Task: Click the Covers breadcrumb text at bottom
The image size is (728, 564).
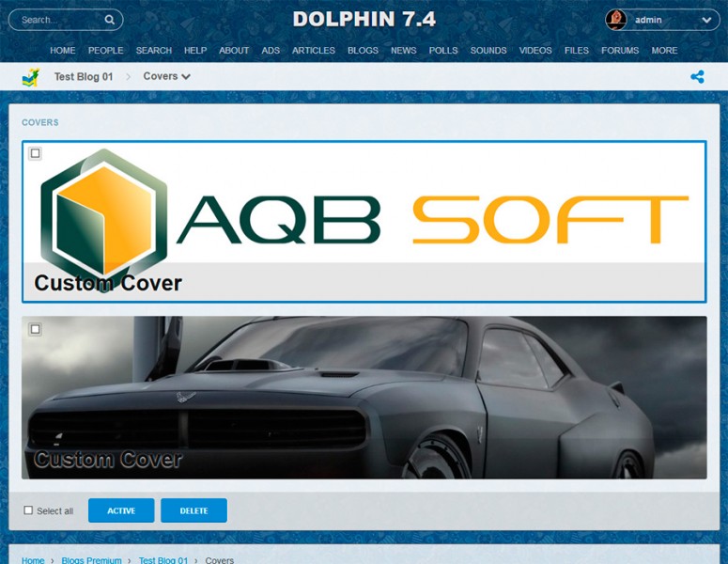Action: pos(220,560)
